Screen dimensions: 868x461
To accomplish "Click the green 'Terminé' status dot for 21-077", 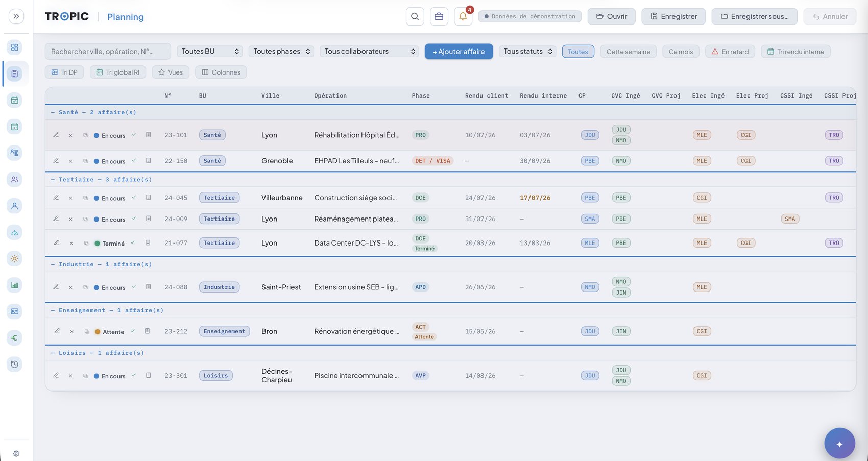I will click(97, 243).
